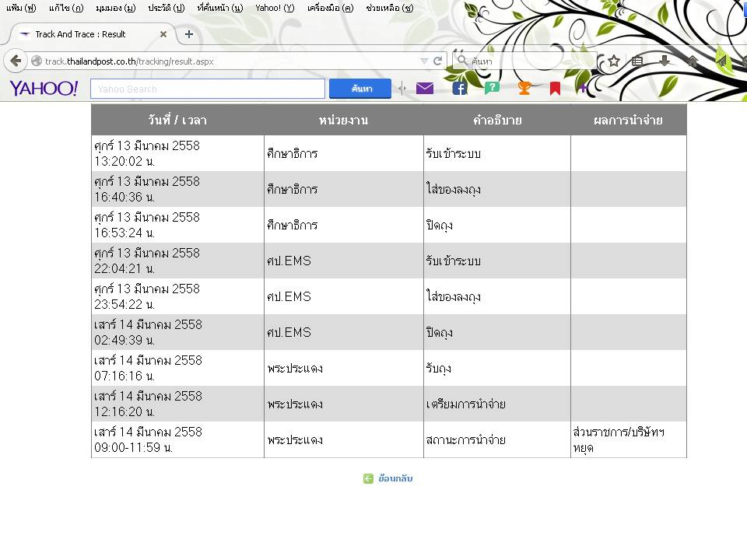Image resolution: width=747 pixels, height=560 pixels.
Task: Select the 22:04:21 น. date cell
Action: click(177, 261)
